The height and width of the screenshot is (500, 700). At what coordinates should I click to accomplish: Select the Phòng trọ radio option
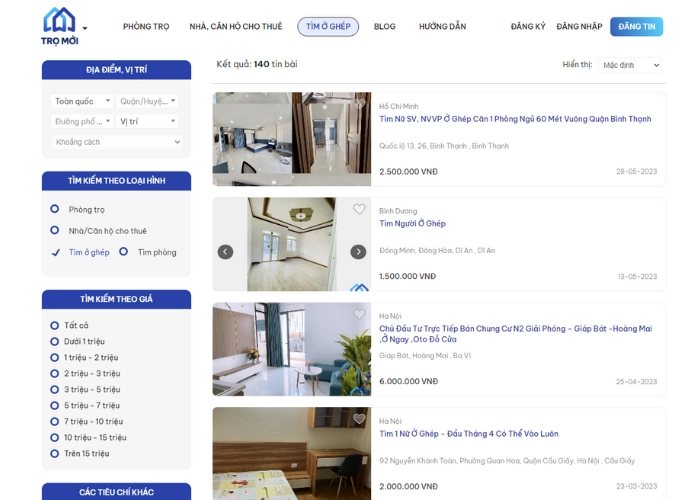coord(55,209)
